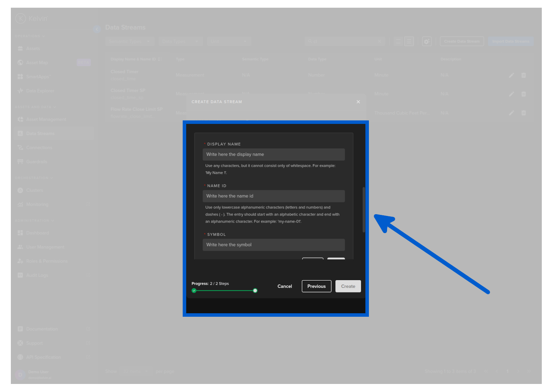This screenshot has width=553, height=392.
Task: Clear the search field with the X icon
Action: (379, 41)
